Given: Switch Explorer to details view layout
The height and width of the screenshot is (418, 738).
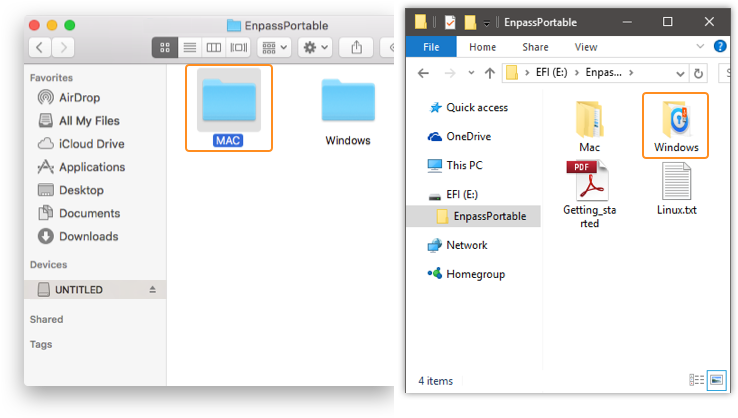Looking at the screenshot, I should coord(696,380).
